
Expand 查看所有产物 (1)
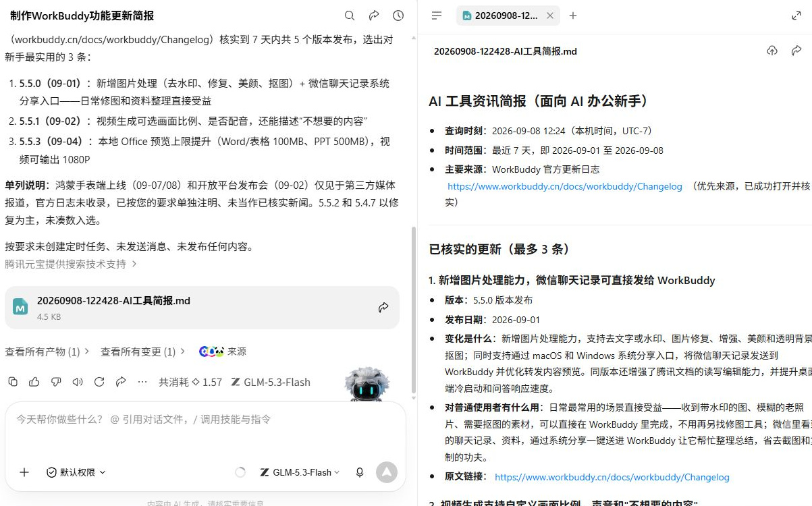tap(47, 352)
